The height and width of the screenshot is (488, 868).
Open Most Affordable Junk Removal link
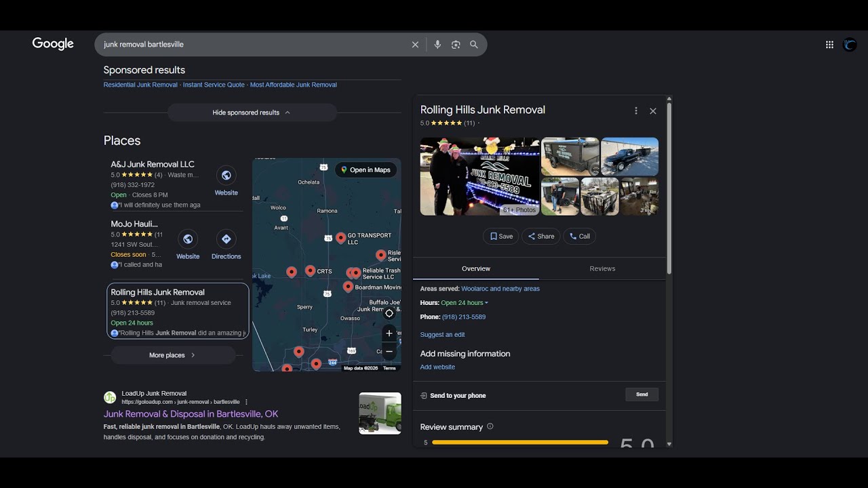pyautogui.click(x=294, y=85)
